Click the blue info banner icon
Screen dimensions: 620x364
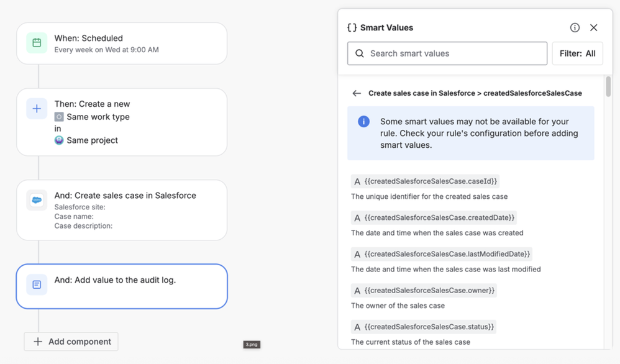(364, 122)
